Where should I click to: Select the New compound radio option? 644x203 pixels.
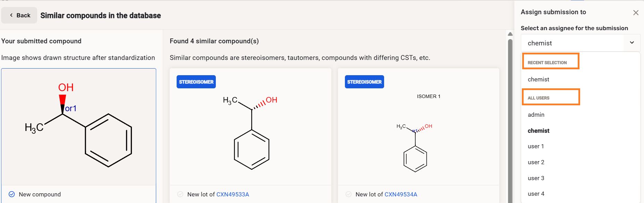[12, 194]
